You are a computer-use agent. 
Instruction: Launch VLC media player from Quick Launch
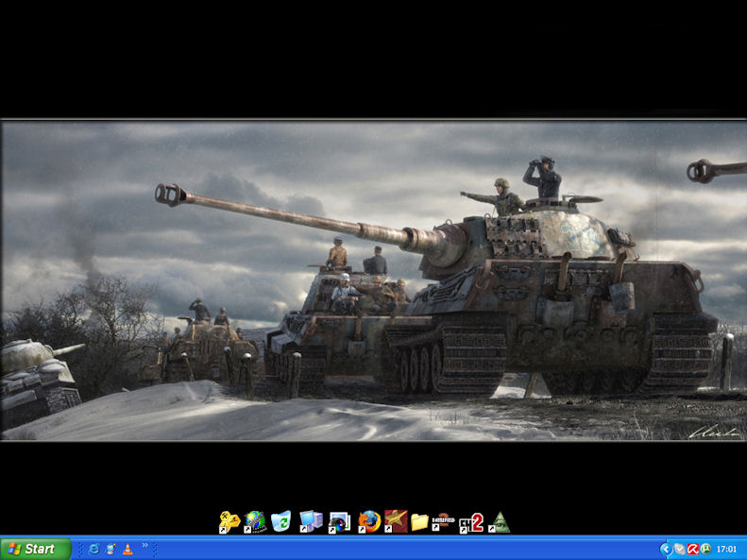pos(127,549)
